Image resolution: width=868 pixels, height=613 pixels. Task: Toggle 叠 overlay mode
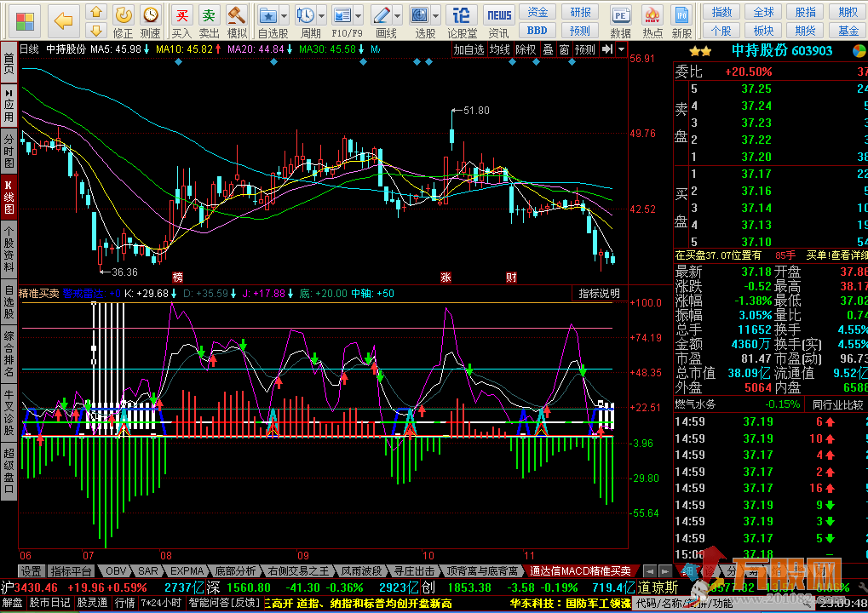point(548,49)
